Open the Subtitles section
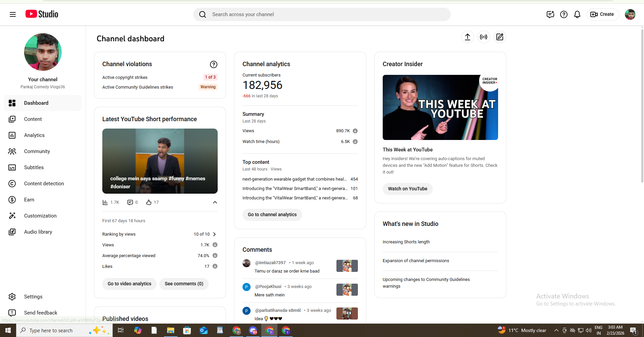Screen dimensions: 644x337 (34, 167)
